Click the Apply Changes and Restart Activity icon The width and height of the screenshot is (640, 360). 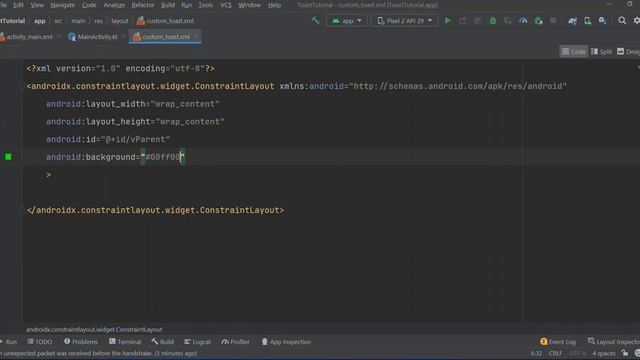[x=462, y=20]
